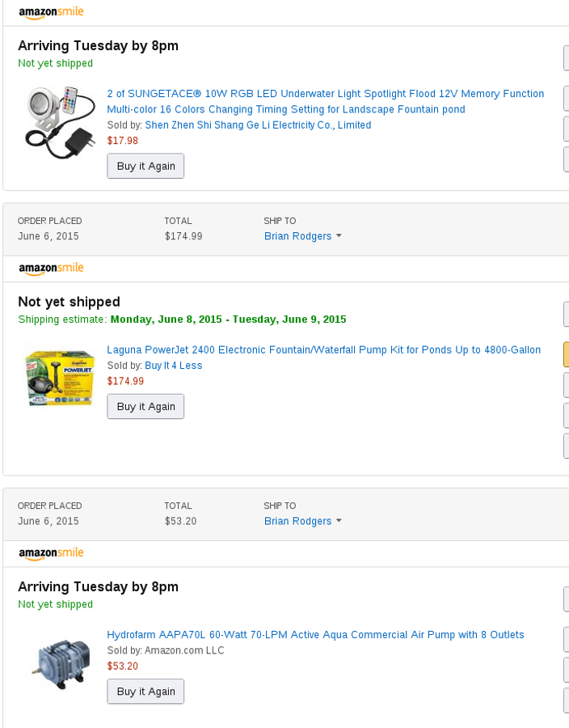The height and width of the screenshot is (728, 569).
Task: Click the amazonsmile logo above the Laguna pump order
Action: pyautogui.click(x=50, y=268)
